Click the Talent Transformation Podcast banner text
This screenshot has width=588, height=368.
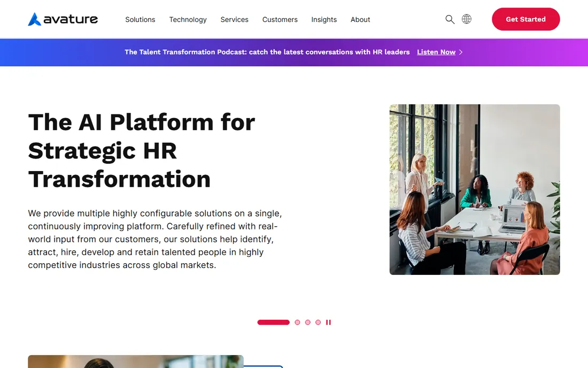(267, 52)
